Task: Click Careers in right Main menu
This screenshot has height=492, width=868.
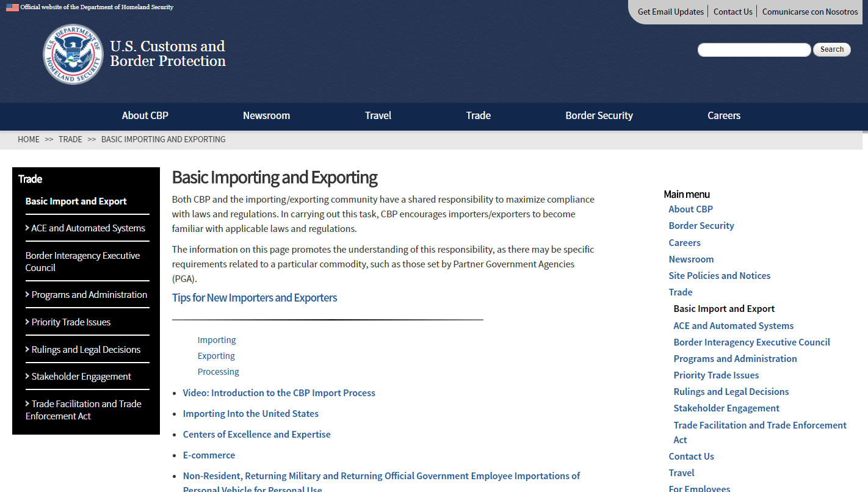Action: coord(685,242)
